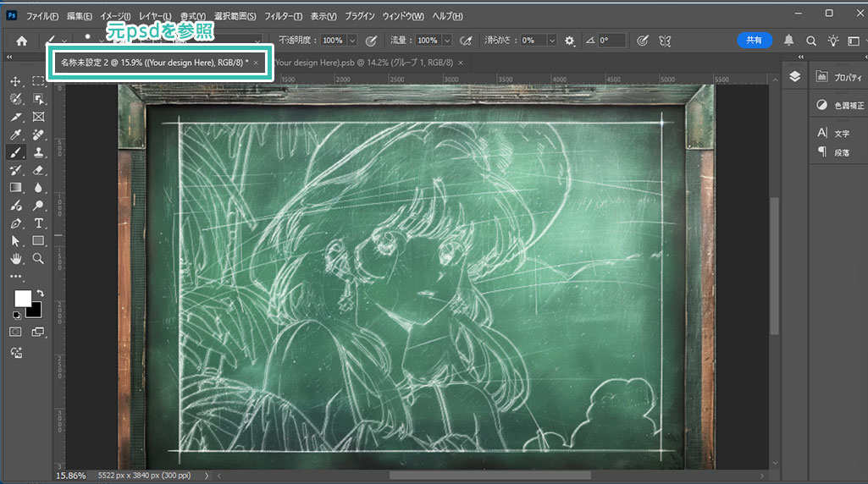Open the notifications bell
This screenshot has height=484, width=868.
tap(789, 41)
